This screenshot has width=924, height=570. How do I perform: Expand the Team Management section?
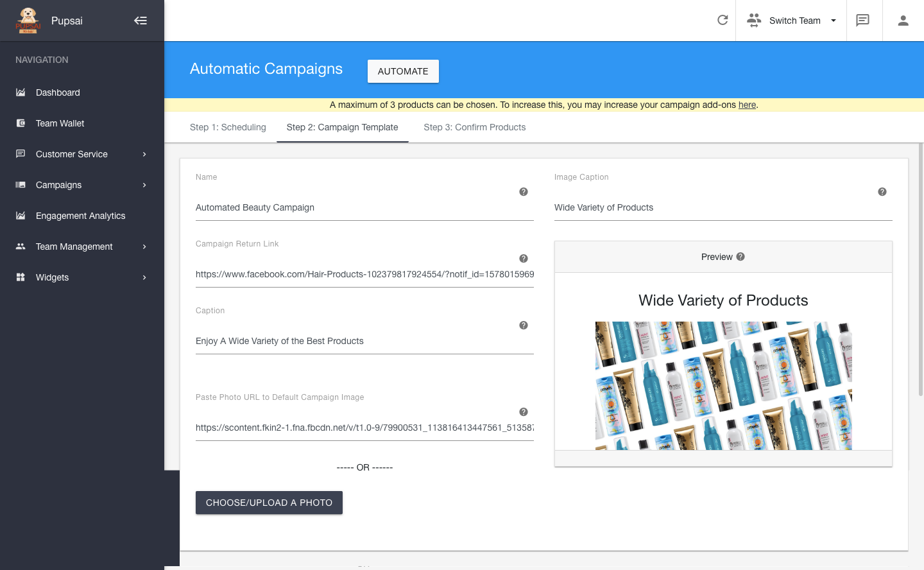[82, 246]
